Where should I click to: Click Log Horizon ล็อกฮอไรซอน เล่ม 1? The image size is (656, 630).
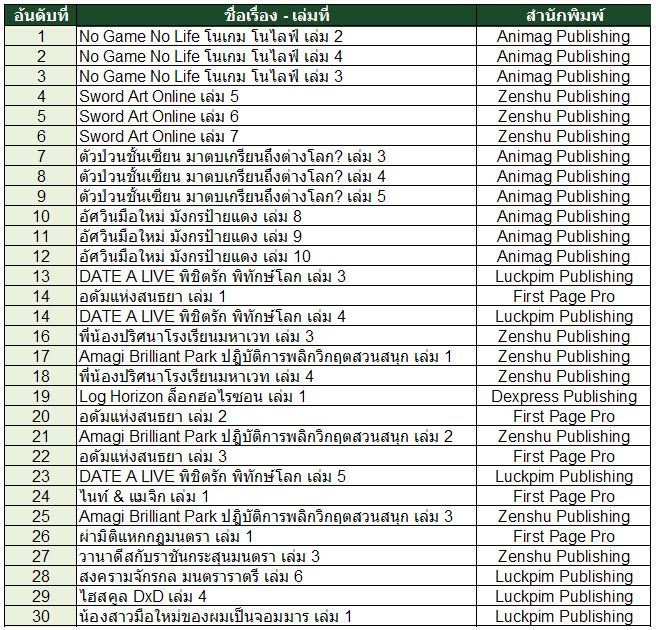277,397
